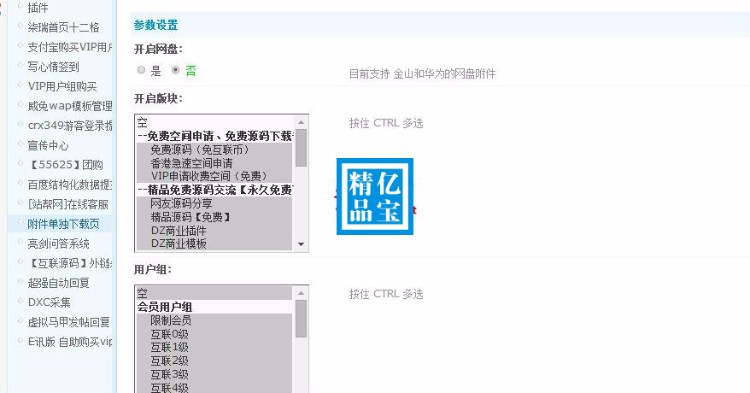Viewport: 750px width, 393px height.
Task: Open 附件单独下载页 sidebar item
Action: click(x=63, y=224)
